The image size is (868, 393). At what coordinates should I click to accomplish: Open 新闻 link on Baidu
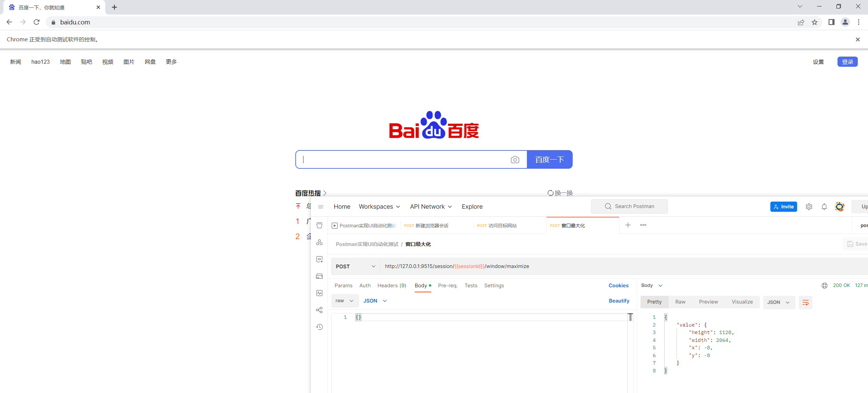pos(16,62)
